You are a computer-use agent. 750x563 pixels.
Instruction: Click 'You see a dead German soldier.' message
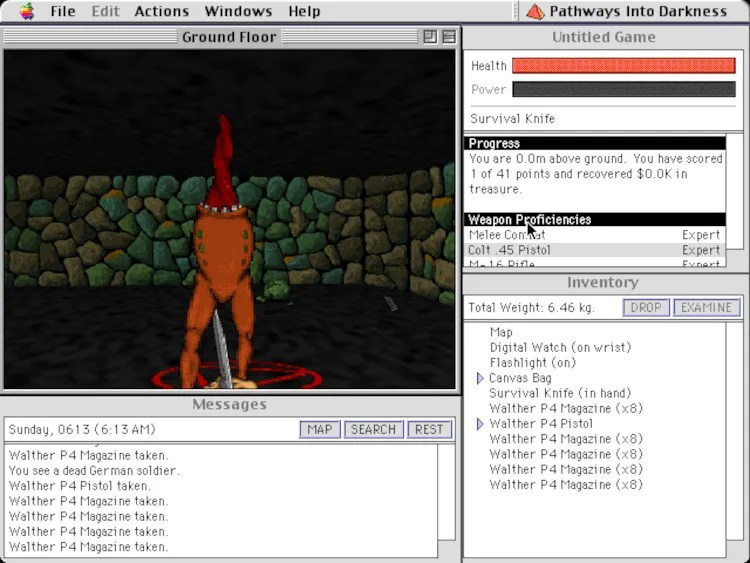click(94, 470)
